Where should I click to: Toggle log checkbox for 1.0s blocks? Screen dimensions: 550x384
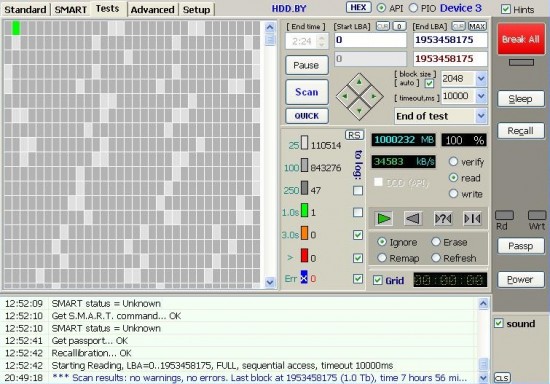[358, 212]
